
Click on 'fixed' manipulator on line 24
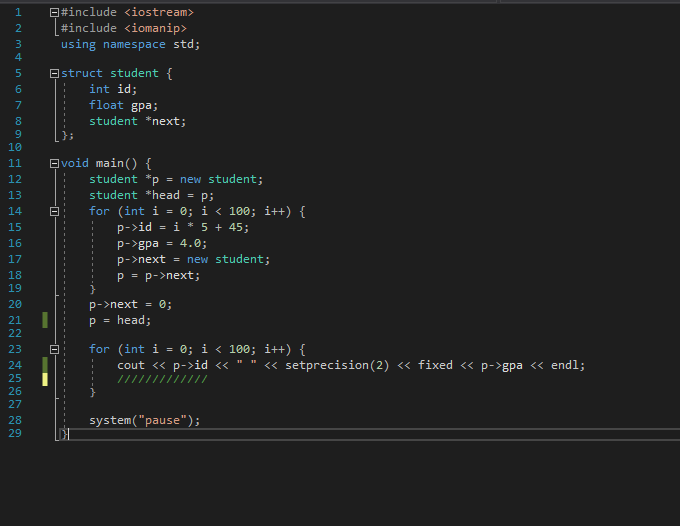435,365
